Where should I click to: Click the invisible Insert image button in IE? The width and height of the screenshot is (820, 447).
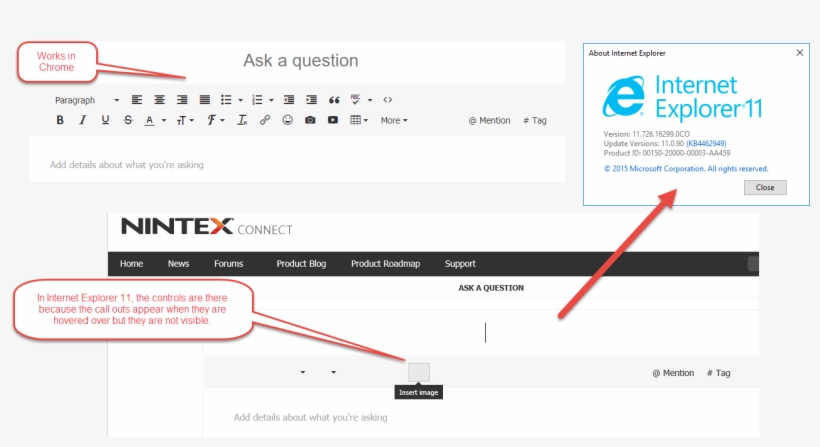pos(419,373)
